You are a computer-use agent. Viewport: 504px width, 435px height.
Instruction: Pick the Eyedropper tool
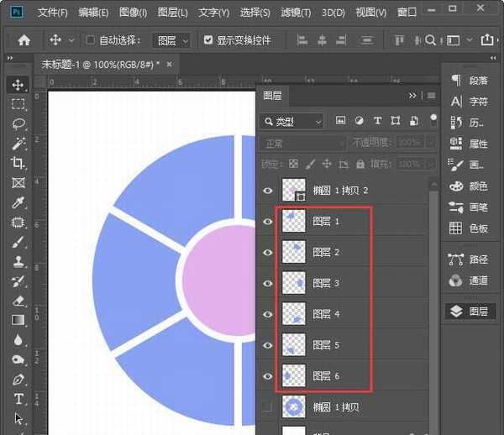(18, 202)
